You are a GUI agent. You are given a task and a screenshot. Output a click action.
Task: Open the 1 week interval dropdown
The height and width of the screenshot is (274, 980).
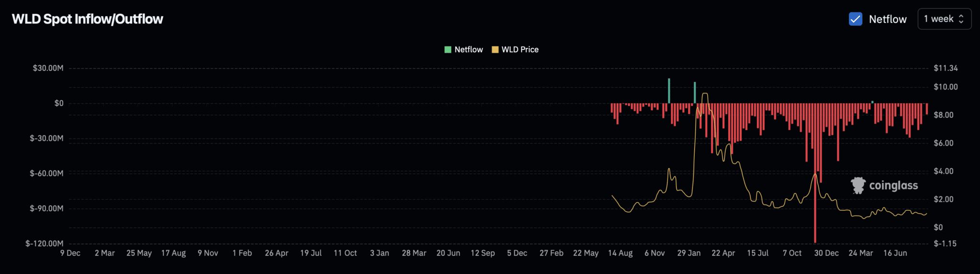pos(944,19)
